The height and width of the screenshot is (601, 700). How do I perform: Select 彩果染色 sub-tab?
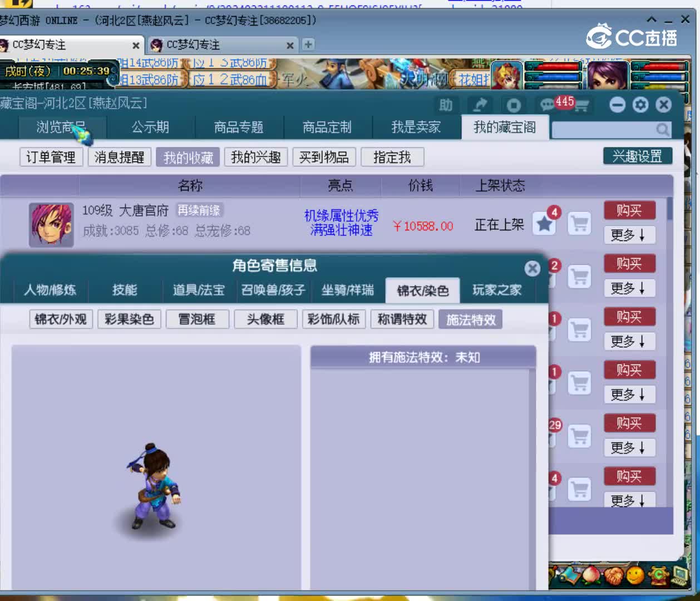[x=129, y=319]
